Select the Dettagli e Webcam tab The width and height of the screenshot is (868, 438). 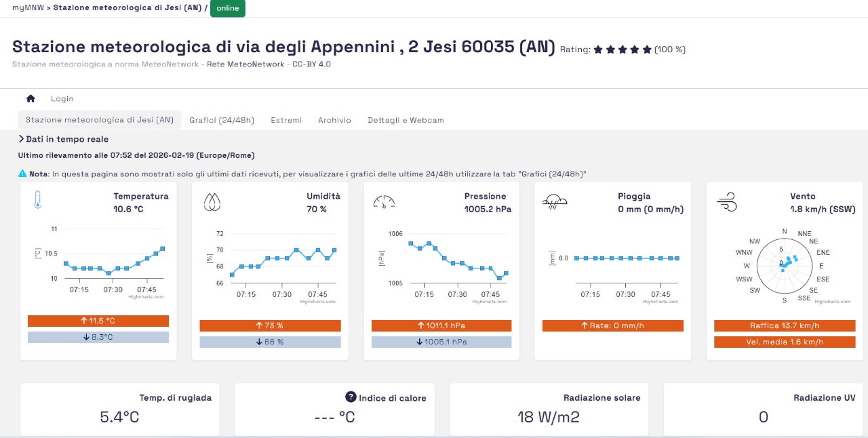point(406,120)
